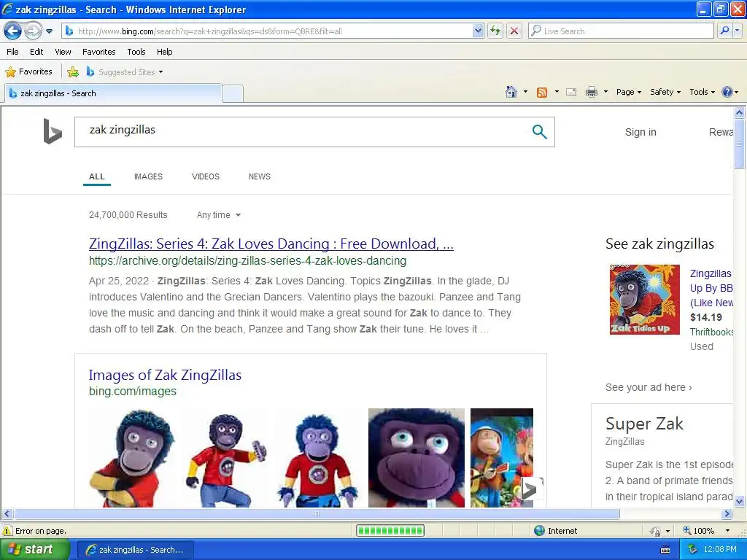Expand the Print options dropdown arrow

[x=605, y=92]
